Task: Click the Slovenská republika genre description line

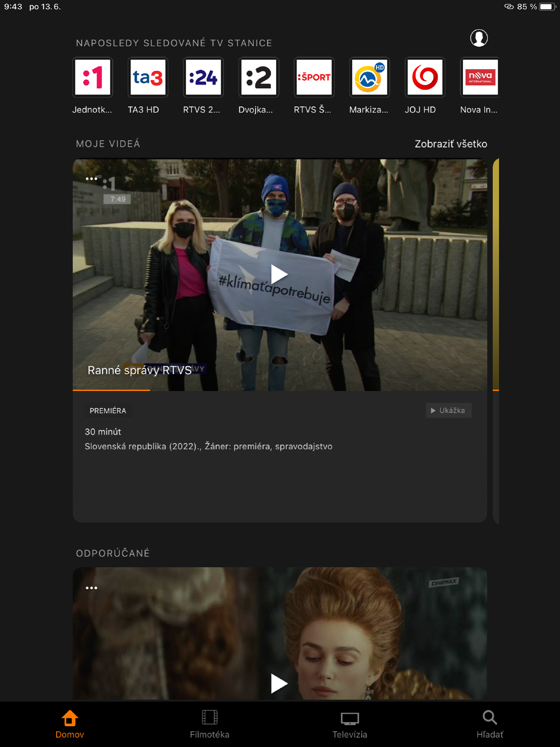Action: tap(208, 447)
